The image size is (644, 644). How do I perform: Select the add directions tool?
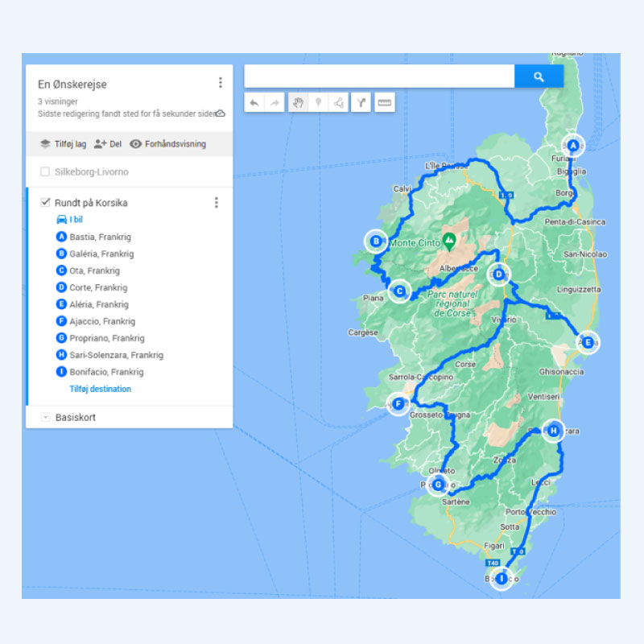[361, 103]
